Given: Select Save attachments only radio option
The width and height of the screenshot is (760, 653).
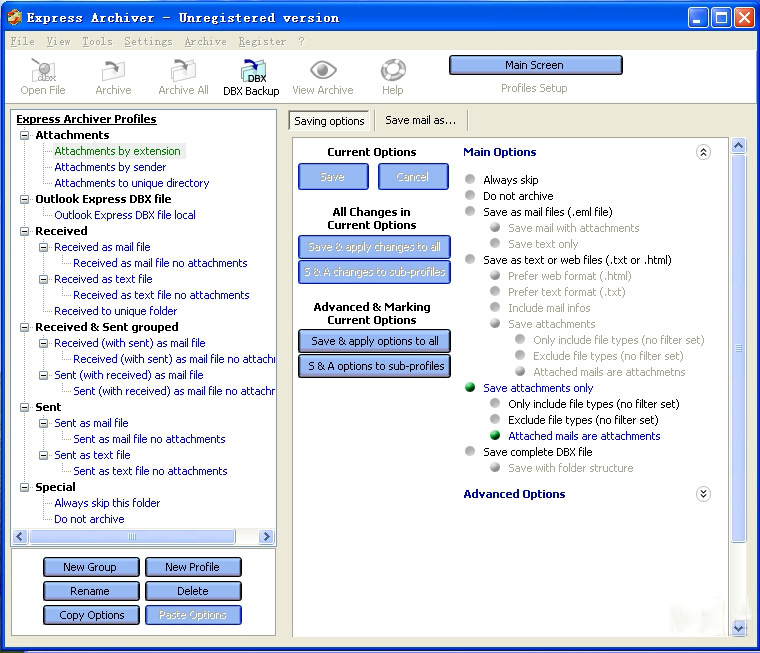Looking at the screenshot, I should coord(470,387).
